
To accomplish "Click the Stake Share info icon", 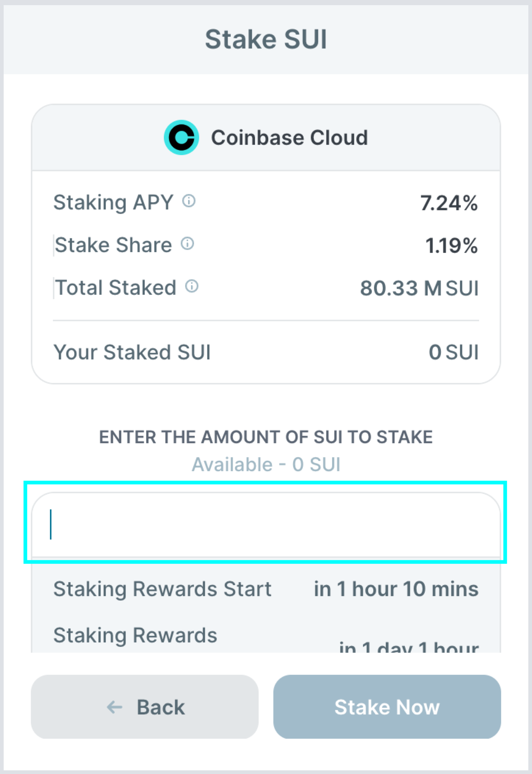I will point(188,244).
